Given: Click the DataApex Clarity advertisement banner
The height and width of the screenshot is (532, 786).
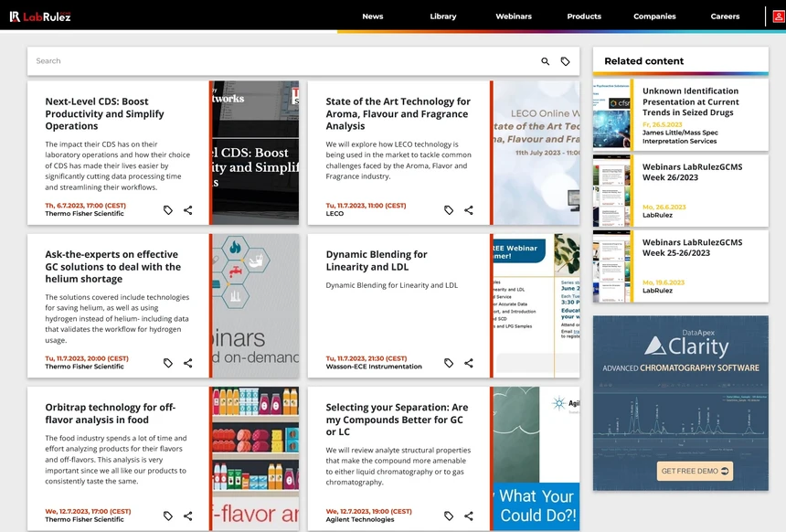Looking at the screenshot, I should 681,403.
